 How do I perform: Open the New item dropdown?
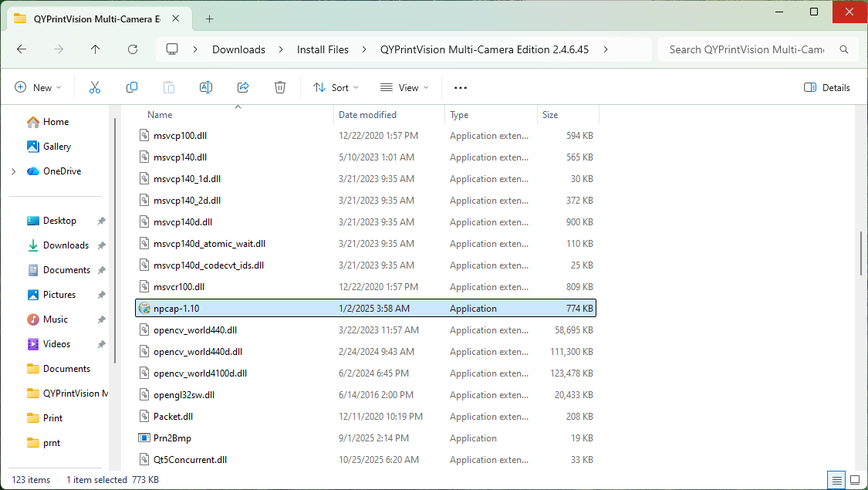pos(38,87)
